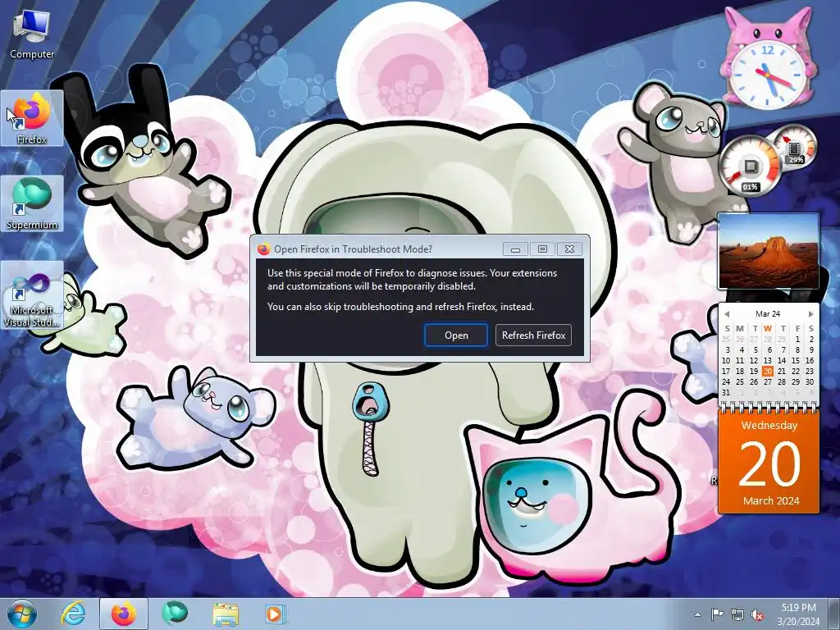Show hidden tray icons arrow
The width and height of the screenshot is (840, 630).
pyautogui.click(x=697, y=614)
